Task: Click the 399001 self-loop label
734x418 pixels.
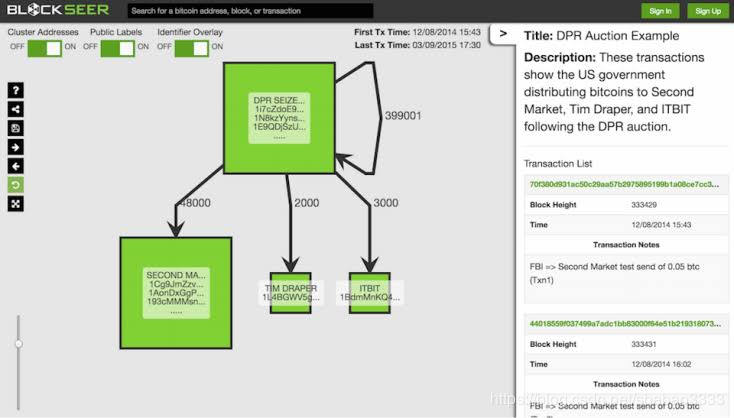Action: [x=403, y=116]
